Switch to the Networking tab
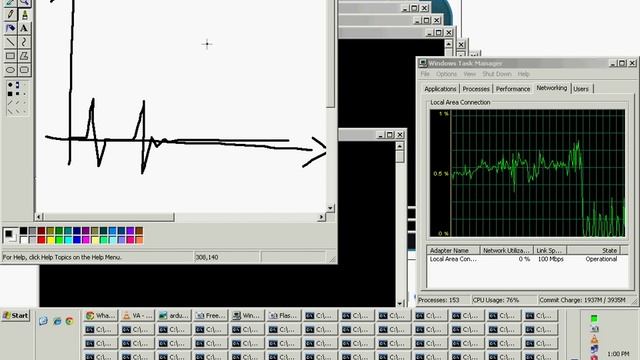This screenshot has height=360, width=640. [x=551, y=88]
